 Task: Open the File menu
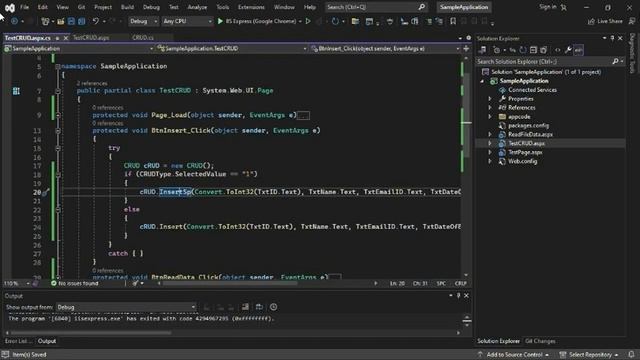(24, 7)
